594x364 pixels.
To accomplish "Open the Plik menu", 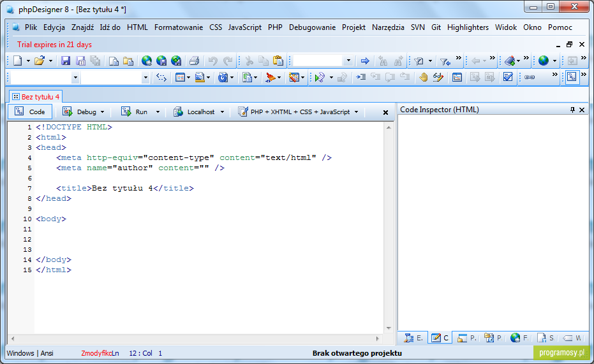I will tap(31, 27).
